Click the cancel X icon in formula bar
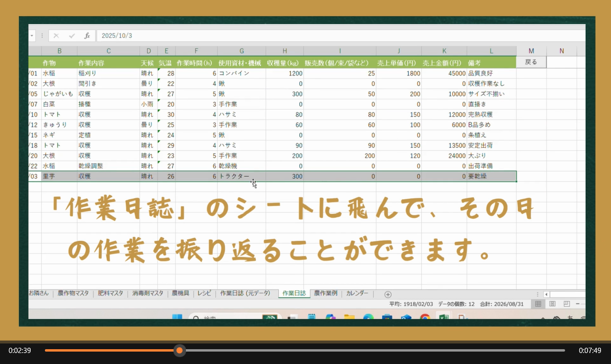Image resolution: width=611 pixels, height=364 pixels. click(x=56, y=36)
